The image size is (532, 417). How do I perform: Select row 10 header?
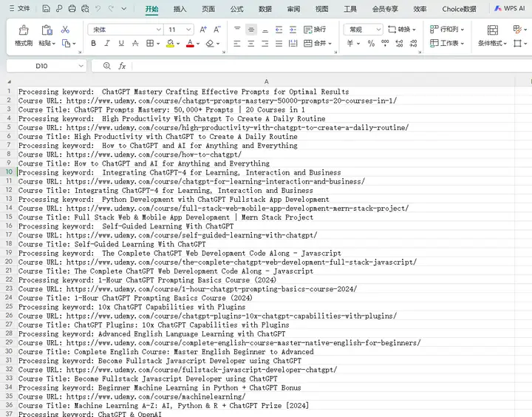pos(9,172)
